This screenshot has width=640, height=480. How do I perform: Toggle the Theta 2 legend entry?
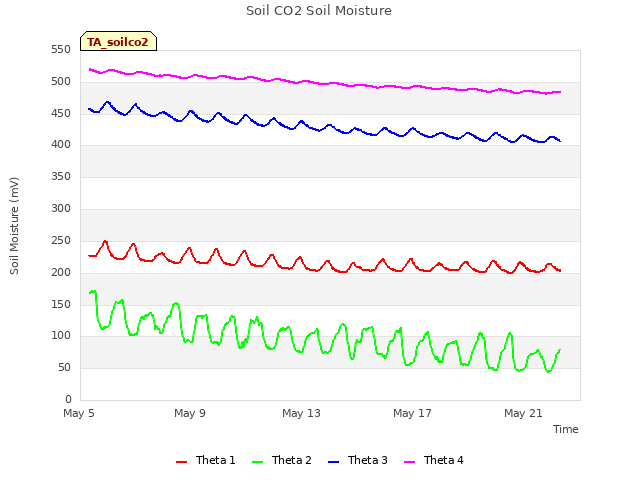[282, 460]
